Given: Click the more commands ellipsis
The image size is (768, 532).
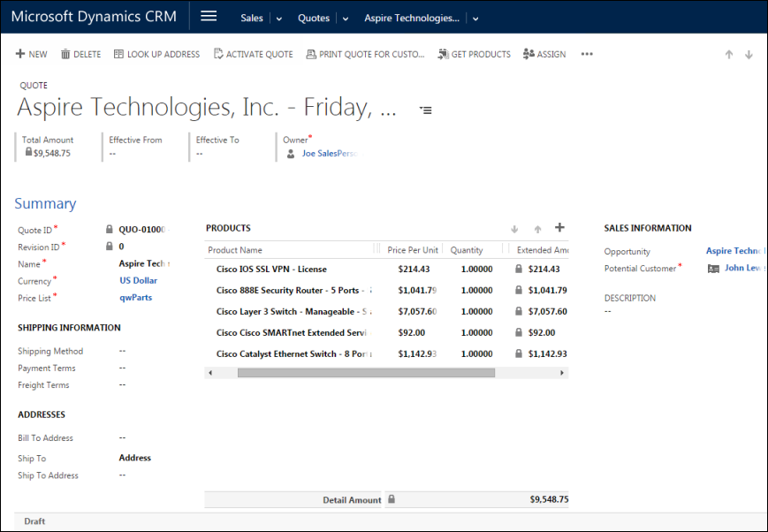Looking at the screenshot, I should [587, 54].
